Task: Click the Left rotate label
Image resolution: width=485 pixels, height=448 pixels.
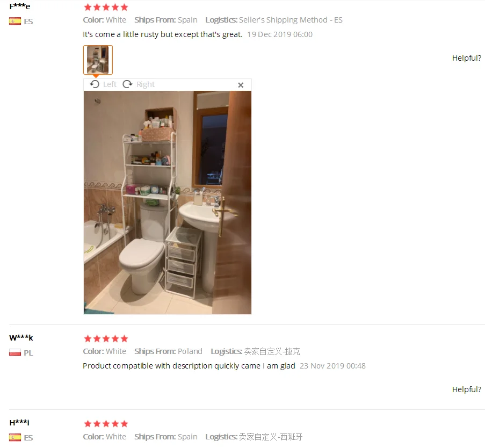Action: (x=110, y=84)
